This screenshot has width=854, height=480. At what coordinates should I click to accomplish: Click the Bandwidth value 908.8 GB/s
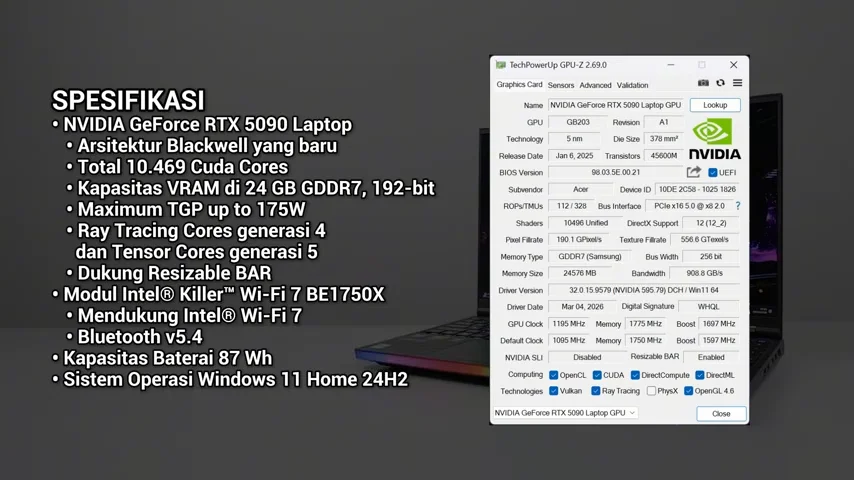pyautogui.click(x=705, y=273)
